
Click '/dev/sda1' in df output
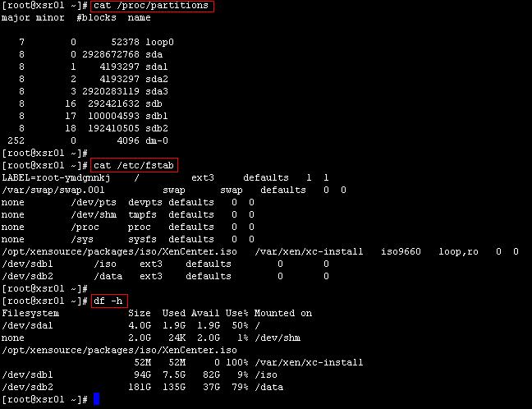[27, 325]
